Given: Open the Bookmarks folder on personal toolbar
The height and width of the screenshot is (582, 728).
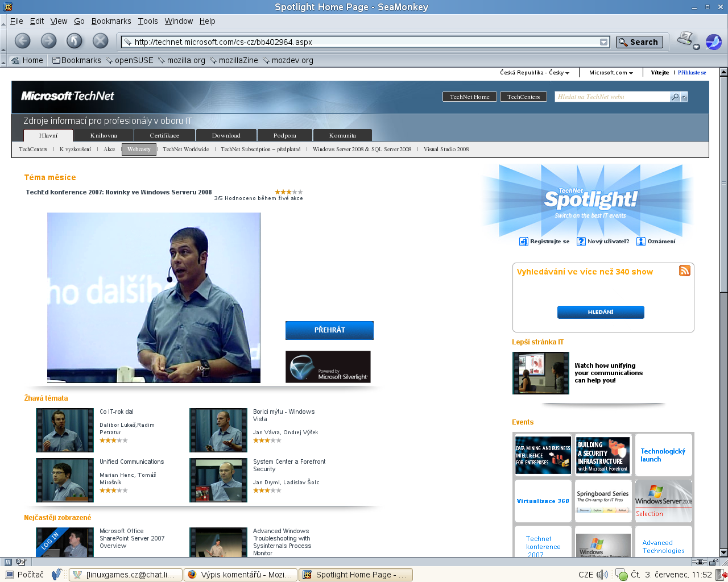Looking at the screenshot, I should pyautogui.click(x=77, y=60).
